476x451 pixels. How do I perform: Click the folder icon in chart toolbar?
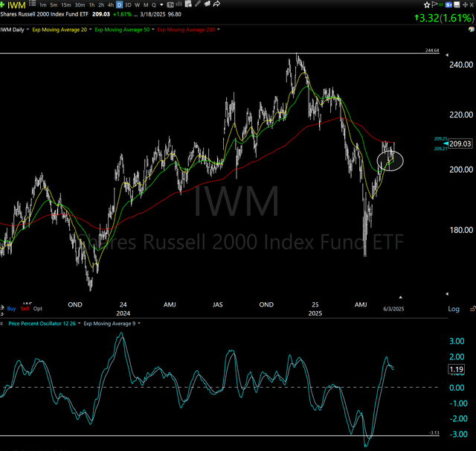coord(208,4)
